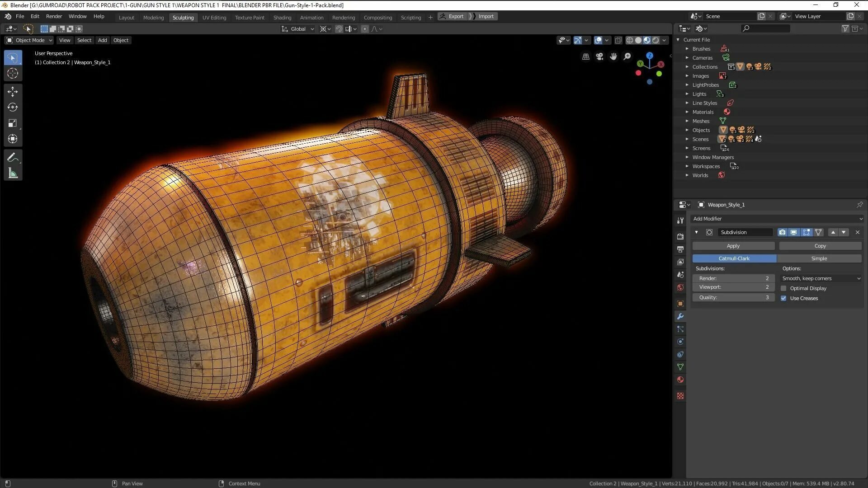Select the Annotate pencil tool
Screen dimensions: 868x488
tap(13, 157)
